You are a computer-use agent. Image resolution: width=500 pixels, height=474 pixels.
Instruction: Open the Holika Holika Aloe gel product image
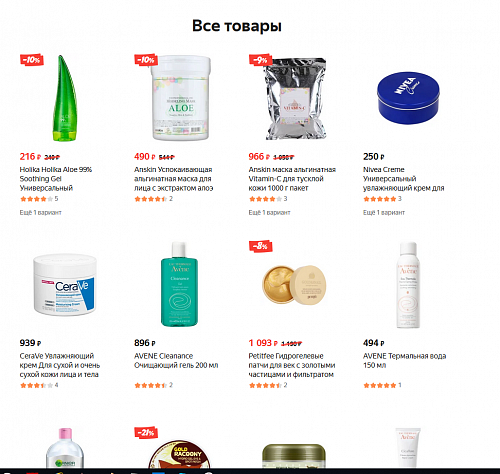[x=65, y=98]
